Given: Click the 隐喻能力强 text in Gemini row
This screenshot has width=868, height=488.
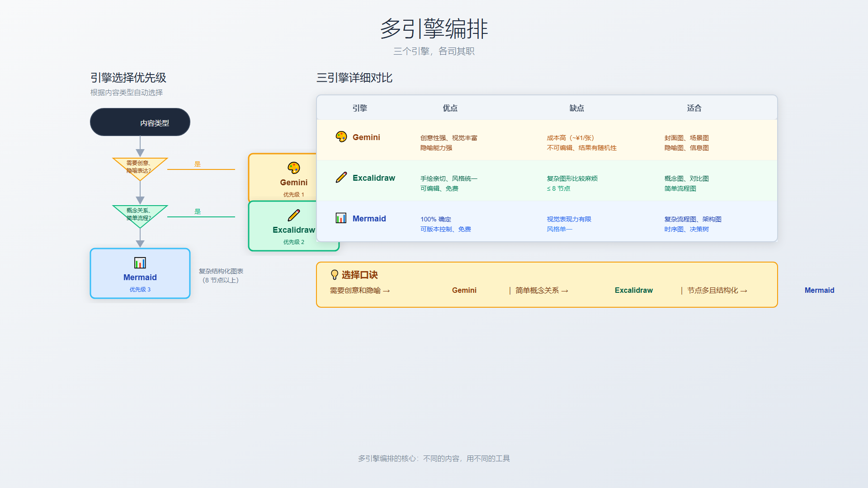Looking at the screenshot, I should pyautogui.click(x=436, y=148).
